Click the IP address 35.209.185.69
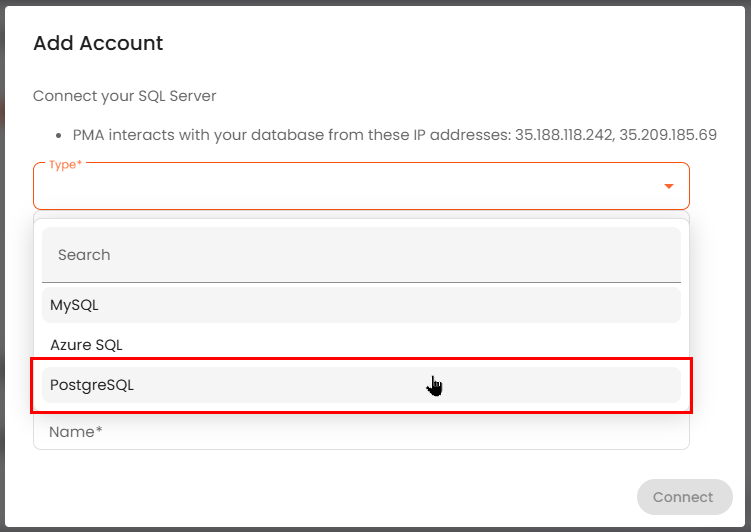 [668, 134]
